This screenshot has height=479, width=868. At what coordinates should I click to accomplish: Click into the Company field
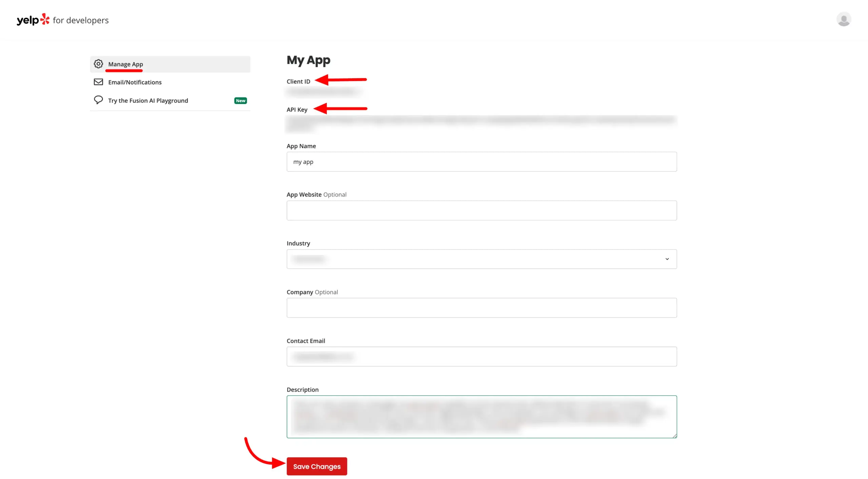(481, 308)
